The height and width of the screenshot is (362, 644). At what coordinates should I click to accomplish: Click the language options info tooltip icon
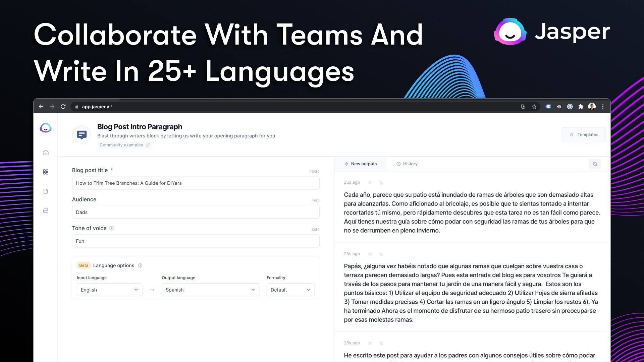point(140,265)
